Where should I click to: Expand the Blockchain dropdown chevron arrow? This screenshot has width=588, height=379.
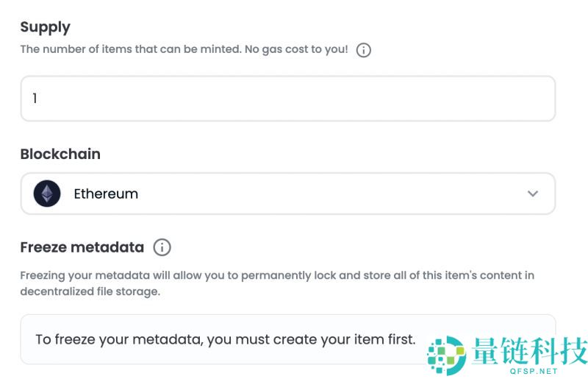533,194
